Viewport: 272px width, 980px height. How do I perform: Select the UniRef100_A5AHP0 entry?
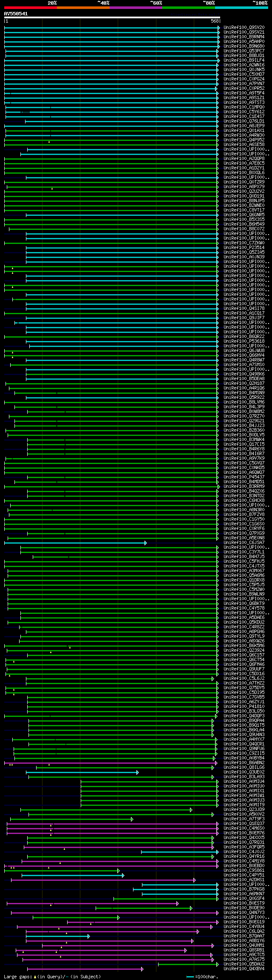(244, 41)
